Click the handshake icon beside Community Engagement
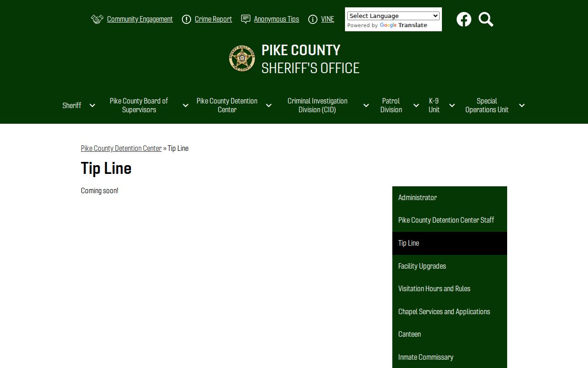The width and height of the screenshot is (588, 368). pyautogui.click(x=97, y=19)
